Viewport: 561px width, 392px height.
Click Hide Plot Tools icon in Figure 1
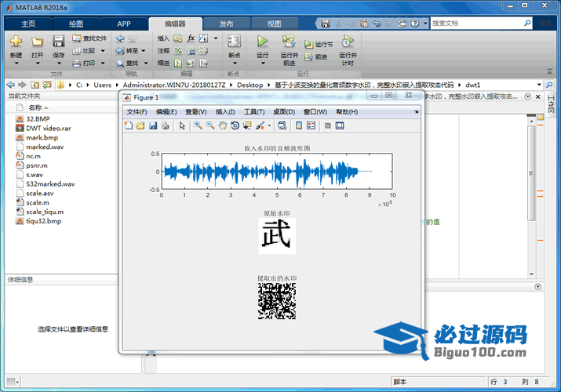(327, 125)
